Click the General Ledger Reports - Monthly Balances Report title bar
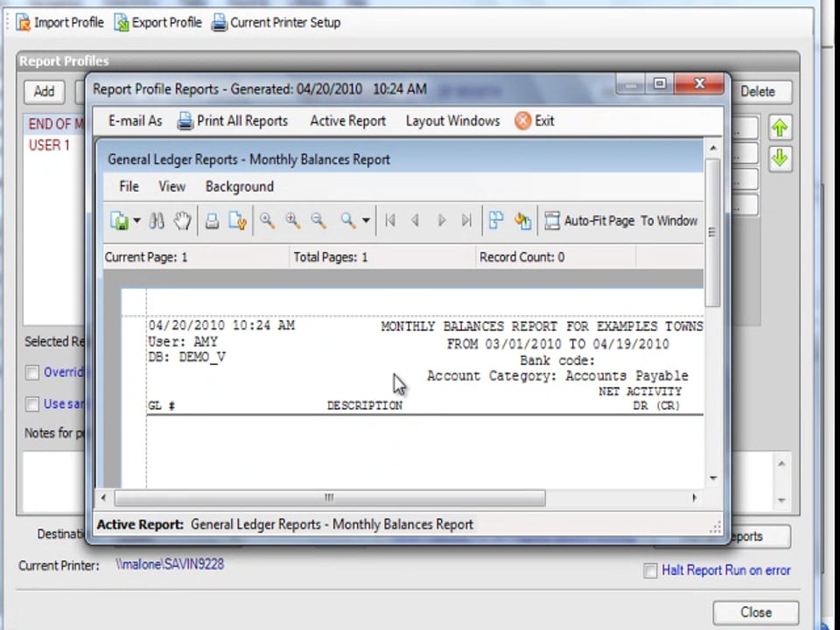 tap(403, 159)
